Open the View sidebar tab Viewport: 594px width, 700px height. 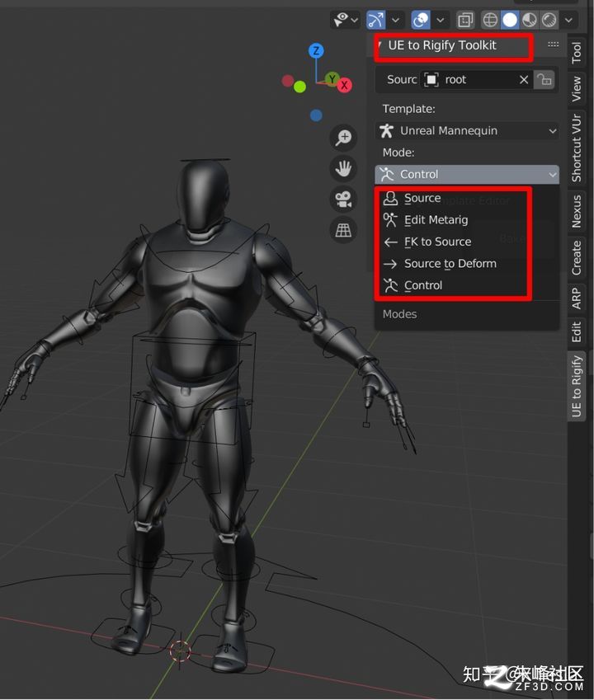coord(577,88)
